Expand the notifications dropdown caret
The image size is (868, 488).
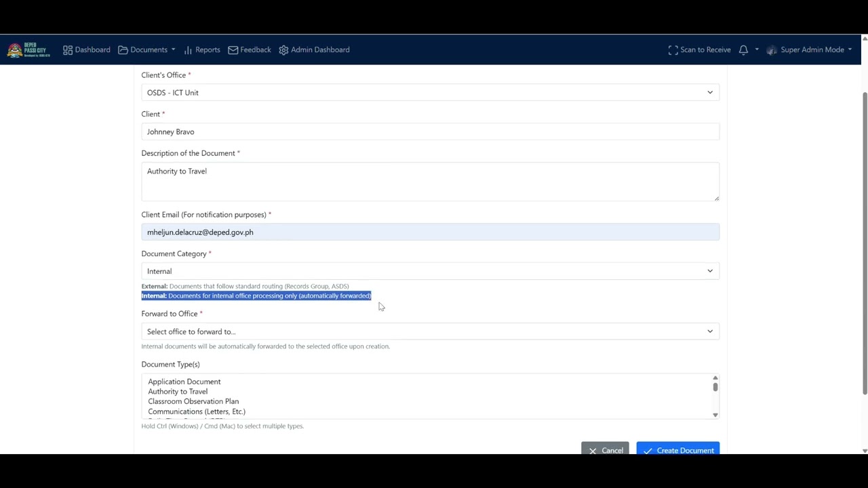tap(757, 49)
